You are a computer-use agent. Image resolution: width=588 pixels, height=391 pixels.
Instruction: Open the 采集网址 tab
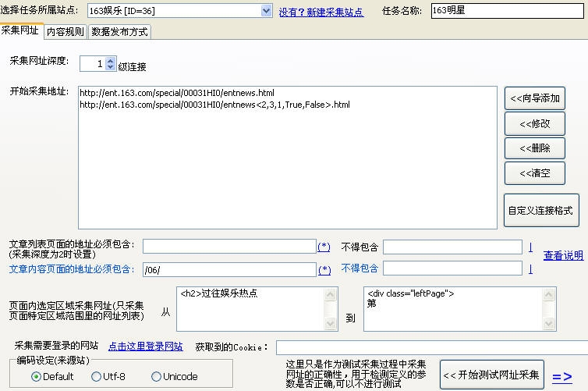(x=19, y=30)
